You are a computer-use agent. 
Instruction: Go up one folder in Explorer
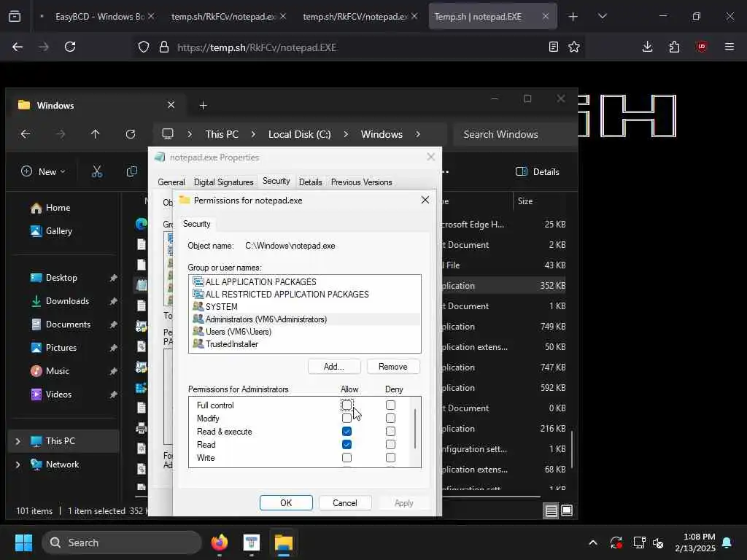tap(96, 134)
